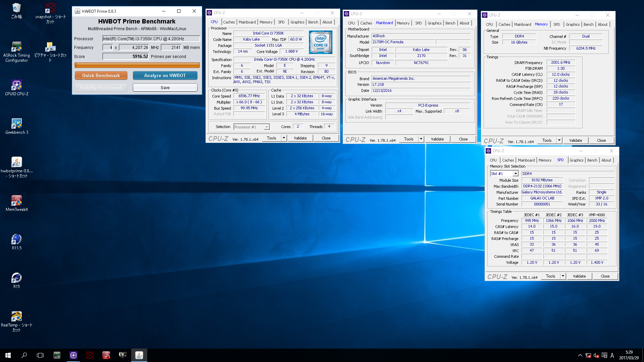Click Validate in CPU-Z CPU window
Viewport: 644px width, 362px height.
[300, 138]
